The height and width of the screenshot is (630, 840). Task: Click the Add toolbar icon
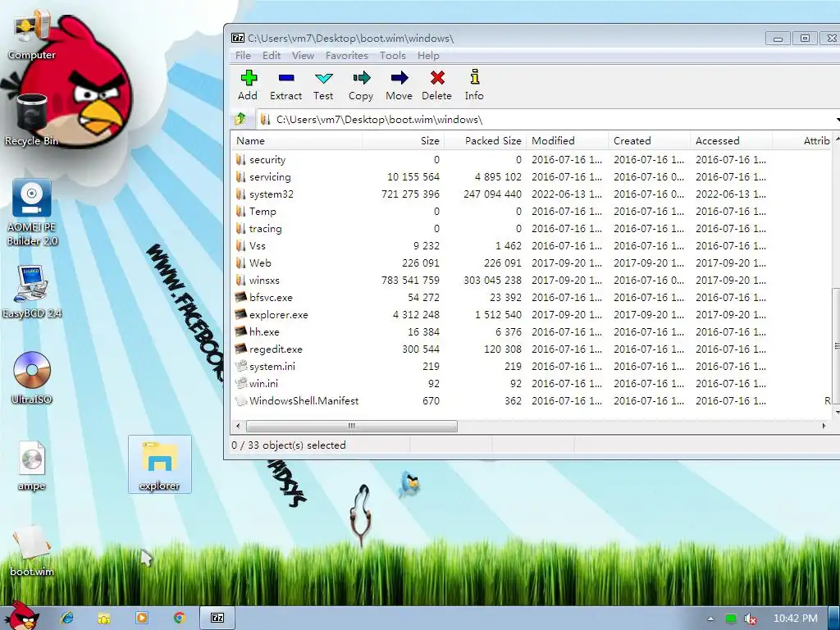[248, 78]
